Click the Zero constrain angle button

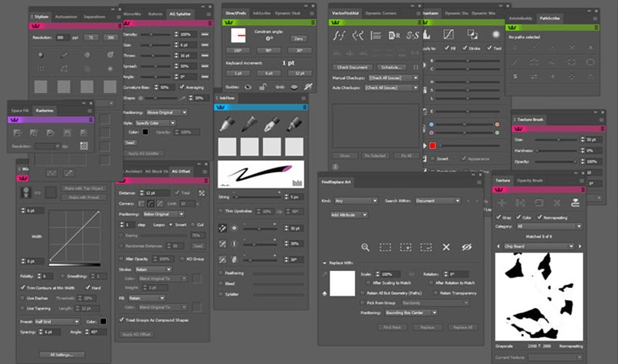(x=298, y=38)
